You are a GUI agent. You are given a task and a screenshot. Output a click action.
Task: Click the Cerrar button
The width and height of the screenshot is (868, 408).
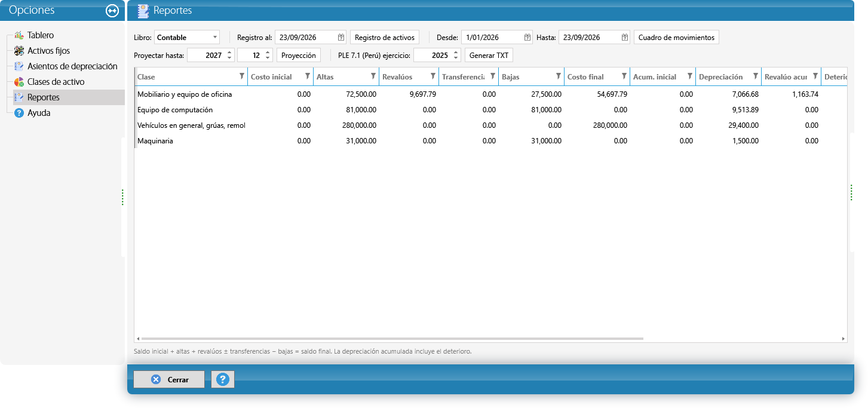[169, 379]
